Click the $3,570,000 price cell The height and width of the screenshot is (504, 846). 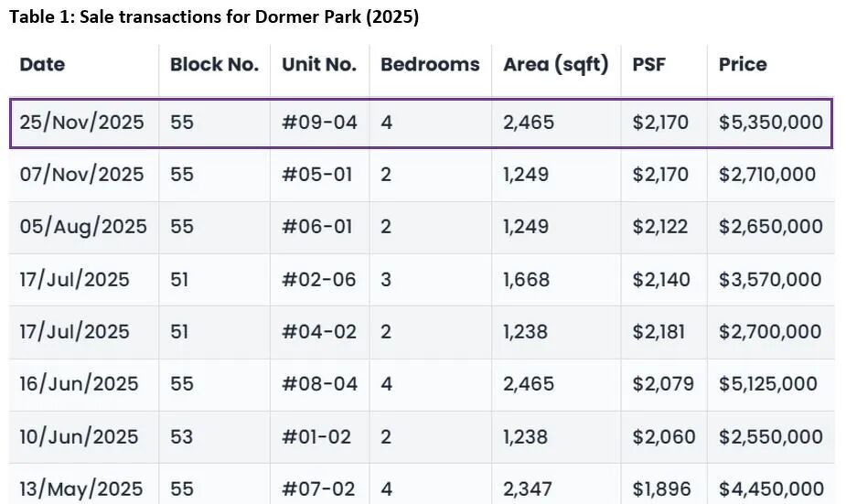[x=769, y=279]
